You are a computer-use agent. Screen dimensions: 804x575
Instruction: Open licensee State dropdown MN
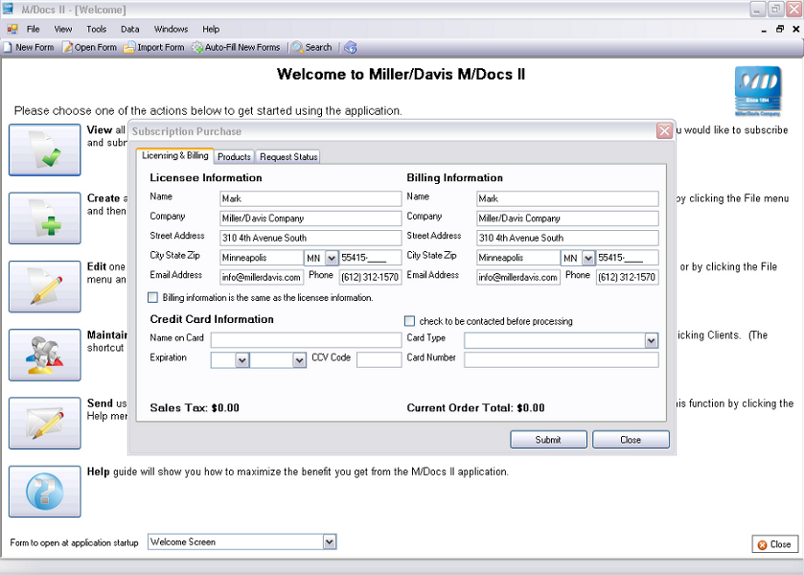pos(332,257)
